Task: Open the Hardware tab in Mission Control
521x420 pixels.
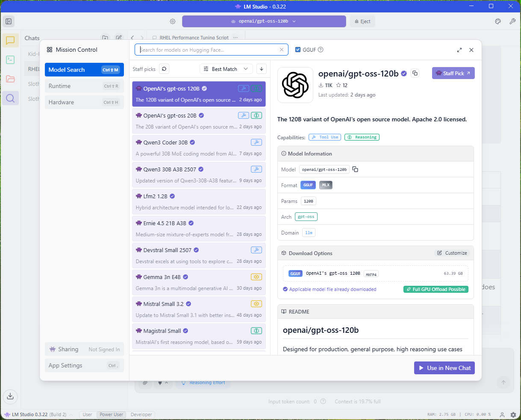Action: coord(84,102)
